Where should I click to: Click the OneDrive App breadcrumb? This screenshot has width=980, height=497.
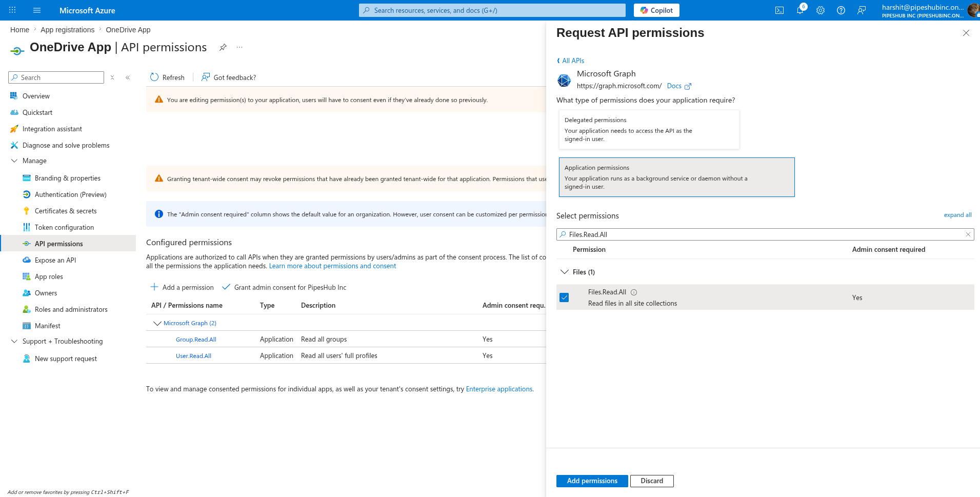pos(128,30)
